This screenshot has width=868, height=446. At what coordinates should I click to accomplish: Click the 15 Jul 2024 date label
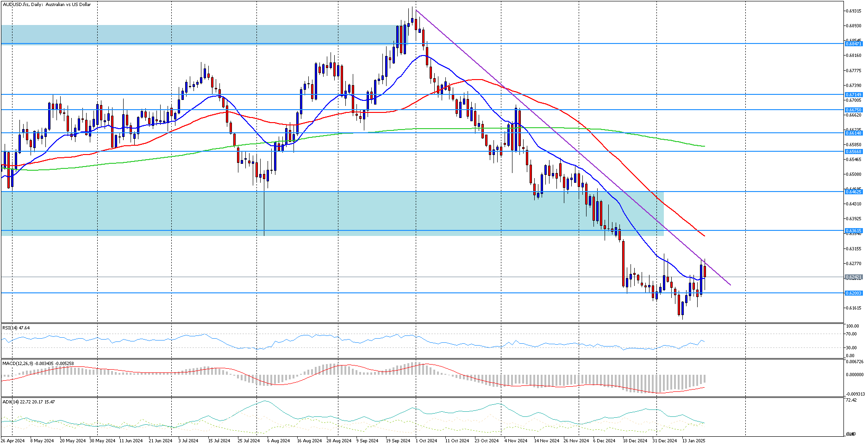219,440
